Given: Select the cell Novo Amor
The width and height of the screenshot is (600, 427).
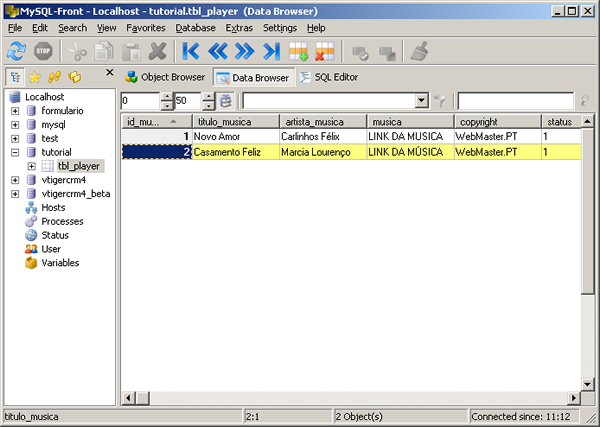Looking at the screenshot, I should pos(236,137).
